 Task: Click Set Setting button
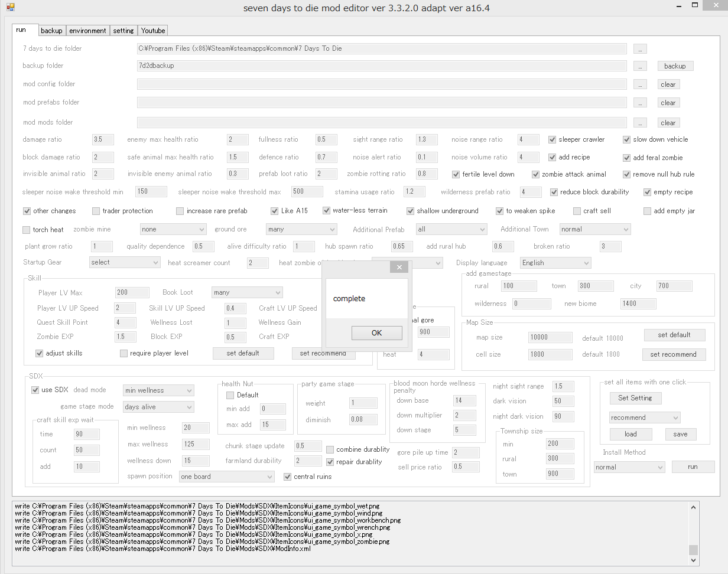click(635, 398)
